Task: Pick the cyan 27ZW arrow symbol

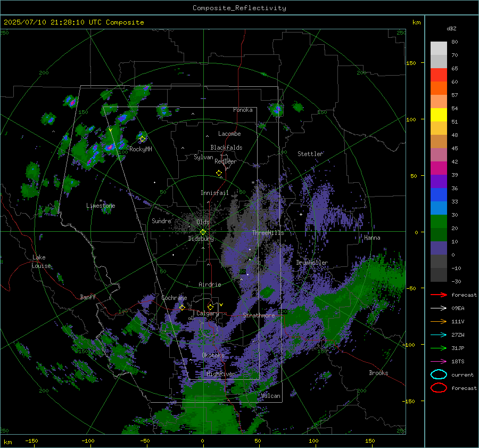Action: coord(439,335)
